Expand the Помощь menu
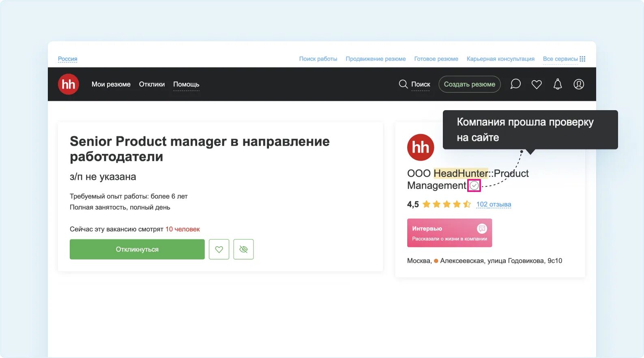This screenshot has width=644, height=358. pos(186,84)
